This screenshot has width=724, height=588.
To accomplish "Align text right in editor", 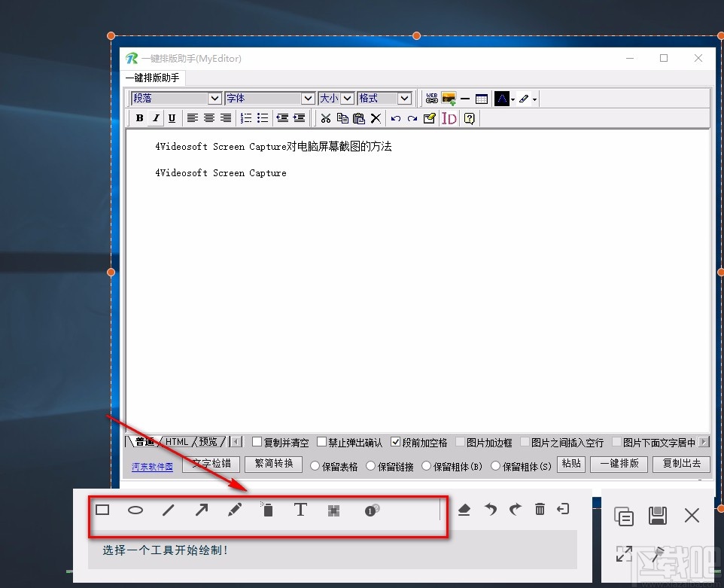I will tap(225, 118).
